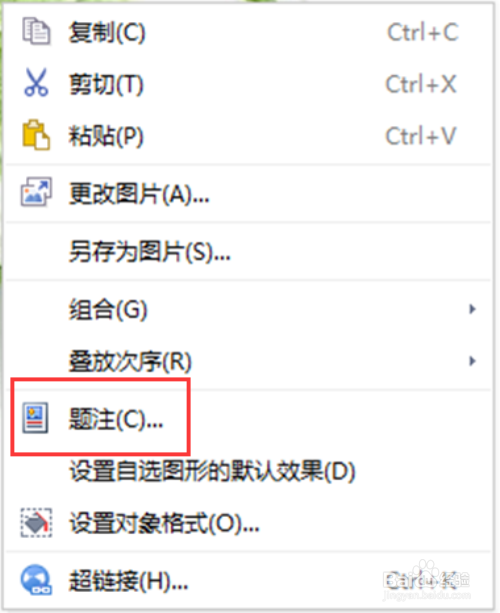Choose 剪切(T) from context menu
This screenshot has width=500, height=613.
click(248, 83)
